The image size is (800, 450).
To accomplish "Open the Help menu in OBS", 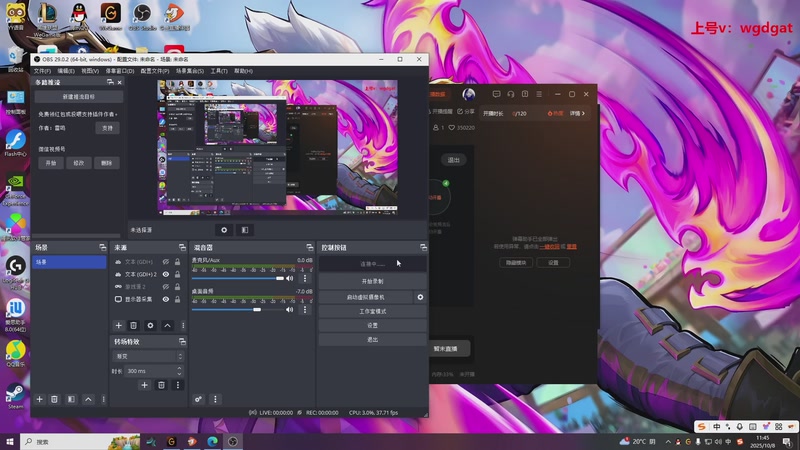I will tap(243, 71).
